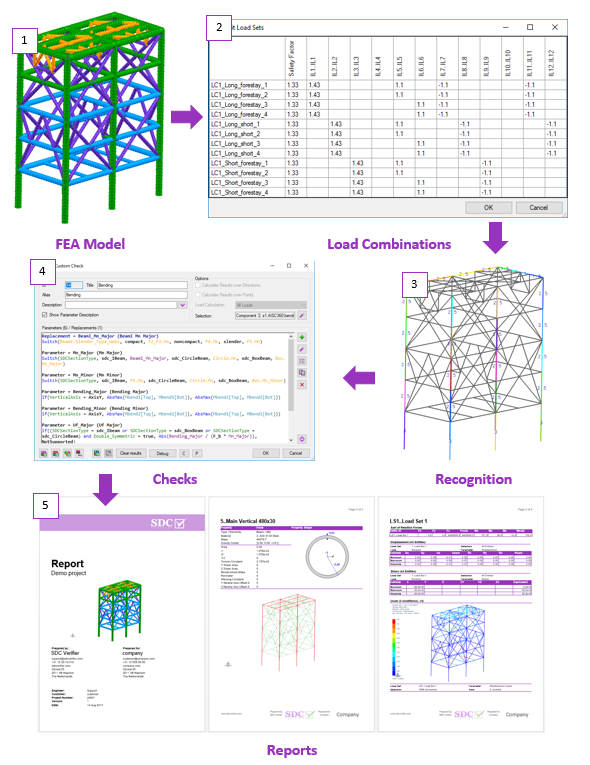Click the Alias input field
The width and height of the screenshot is (590, 765).
click(126, 295)
